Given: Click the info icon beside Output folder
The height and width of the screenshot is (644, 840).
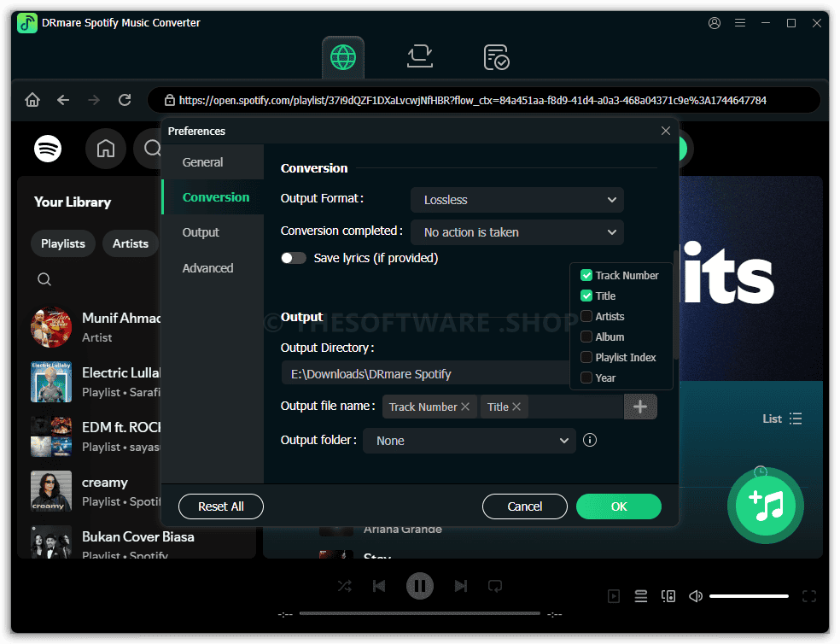Looking at the screenshot, I should click(x=589, y=440).
